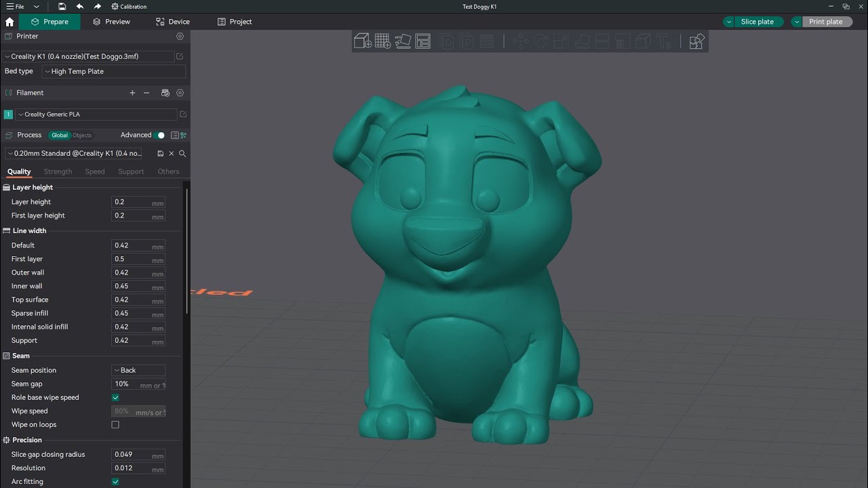Open the Creality Generic PLA filament dropdown

point(96,115)
